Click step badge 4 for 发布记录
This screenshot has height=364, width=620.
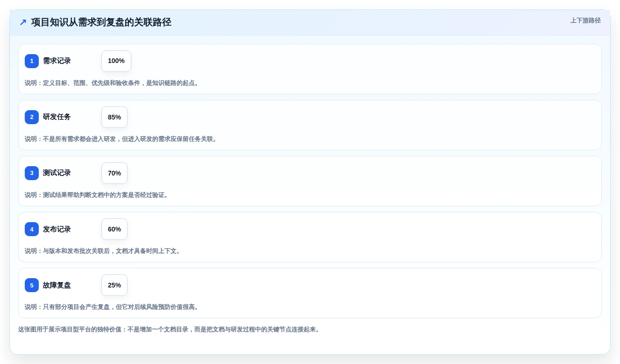tap(32, 229)
